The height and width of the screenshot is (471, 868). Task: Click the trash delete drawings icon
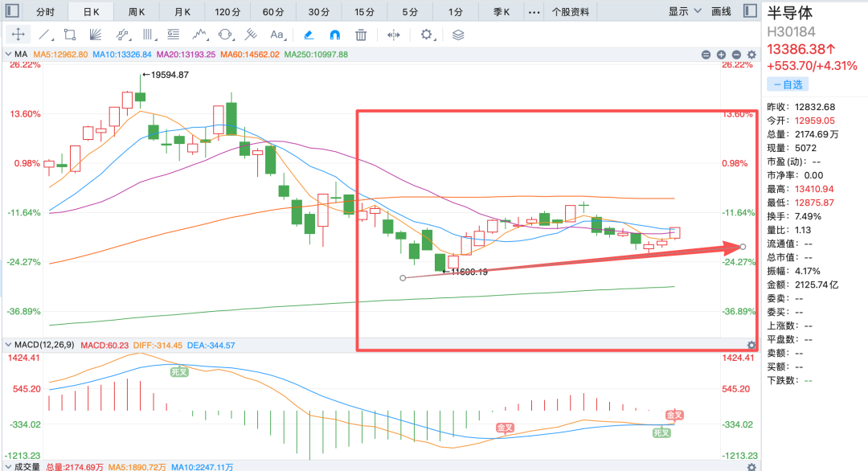point(361,35)
